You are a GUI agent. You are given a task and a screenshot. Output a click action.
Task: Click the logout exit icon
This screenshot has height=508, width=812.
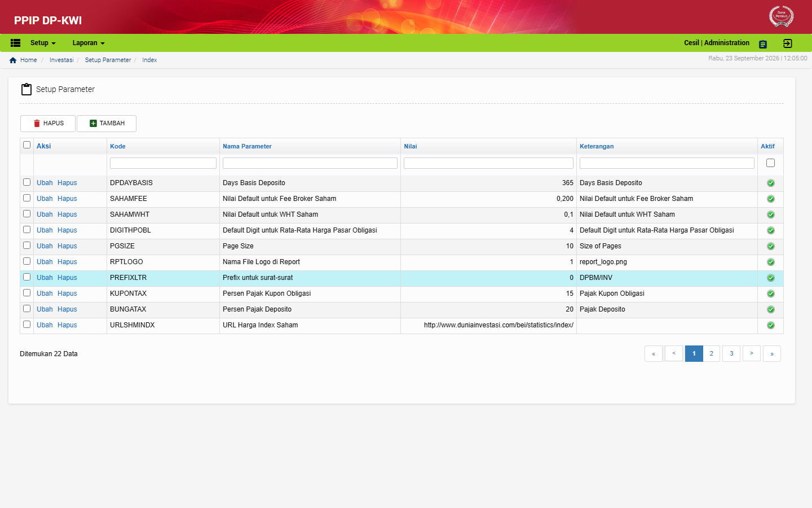(788, 43)
